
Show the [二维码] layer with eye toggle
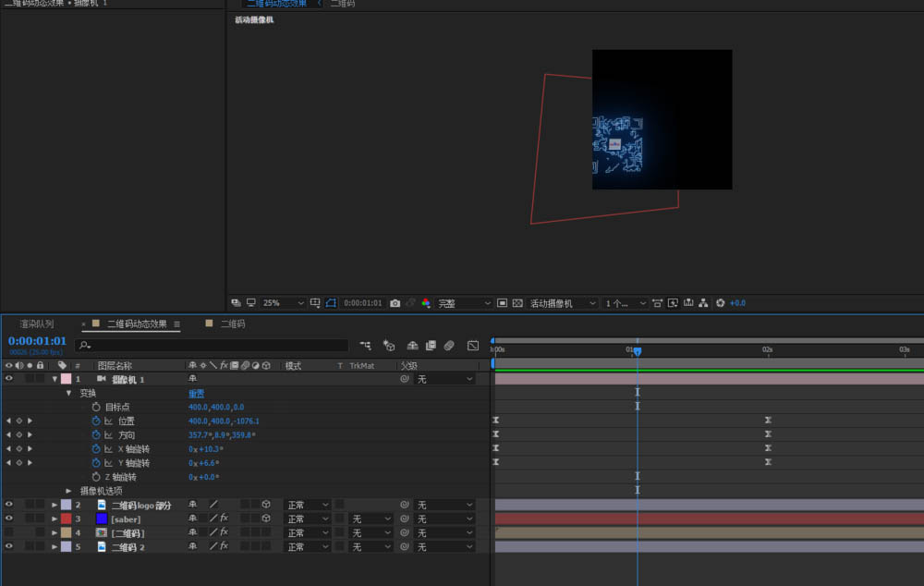pyautogui.click(x=9, y=533)
